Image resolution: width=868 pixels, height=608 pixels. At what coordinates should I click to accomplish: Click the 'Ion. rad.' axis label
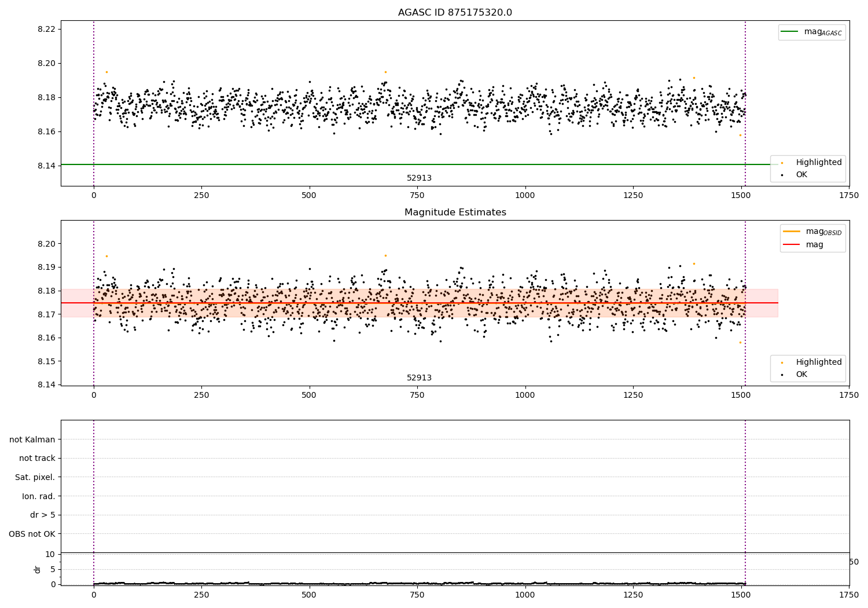pos(39,496)
